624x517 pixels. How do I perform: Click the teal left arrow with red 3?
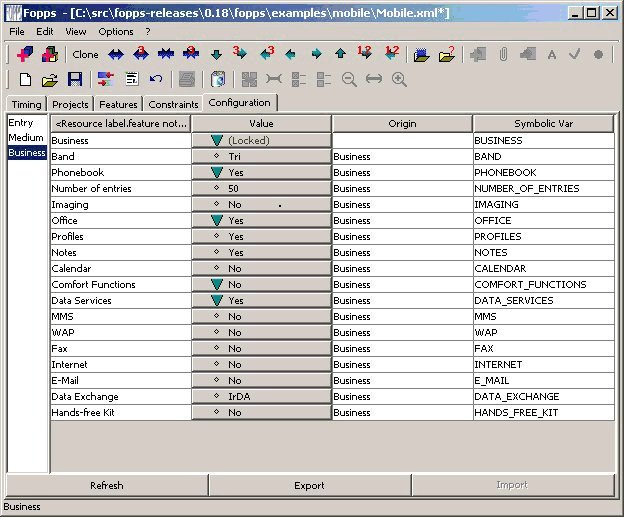(267, 53)
